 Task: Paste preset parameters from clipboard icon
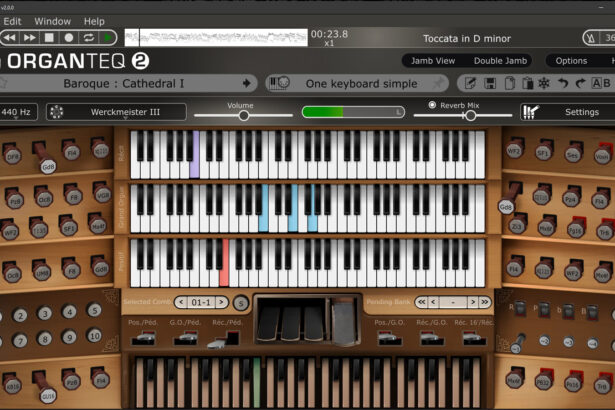click(x=527, y=83)
